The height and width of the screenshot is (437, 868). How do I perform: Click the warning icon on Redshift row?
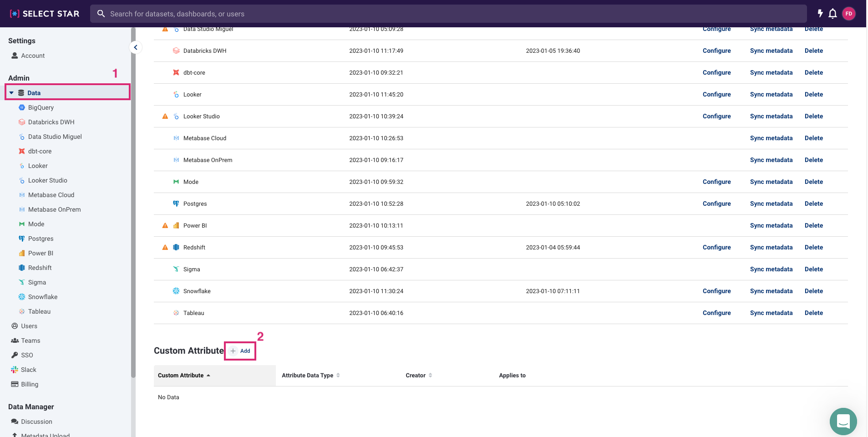point(165,248)
